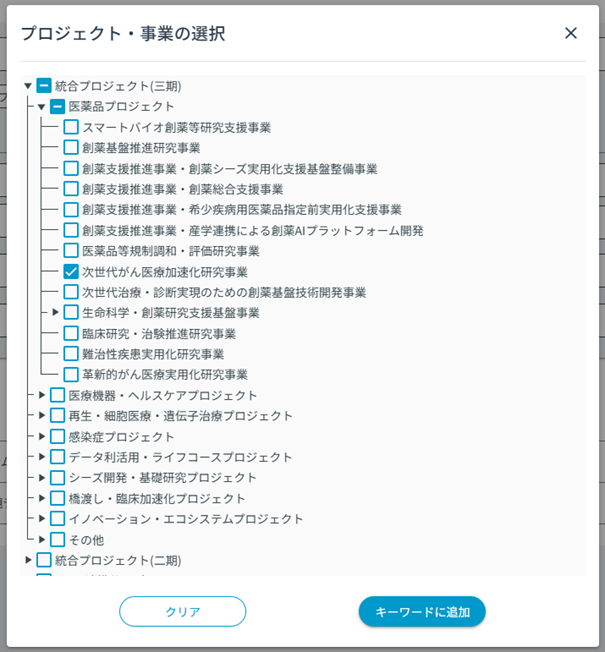
Task: Select the 臨床研究・治験推進研究事業 tree label
Action: (158, 334)
